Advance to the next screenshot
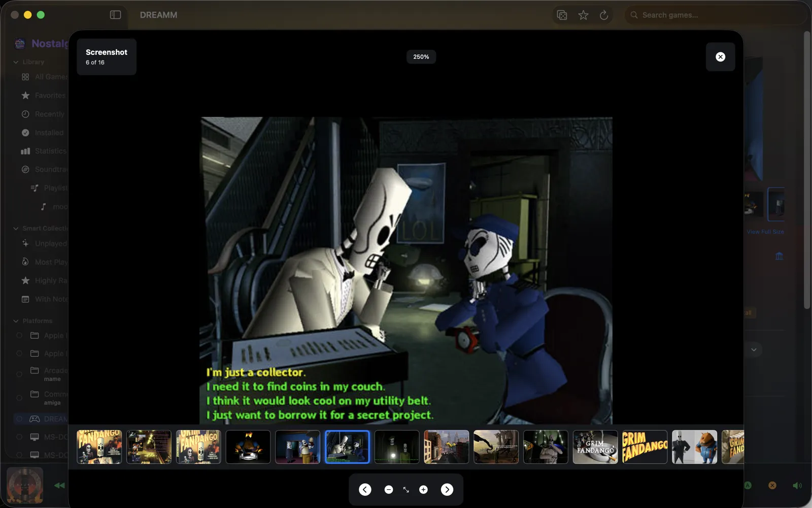The width and height of the screenshot is (812, 508). 447,489
